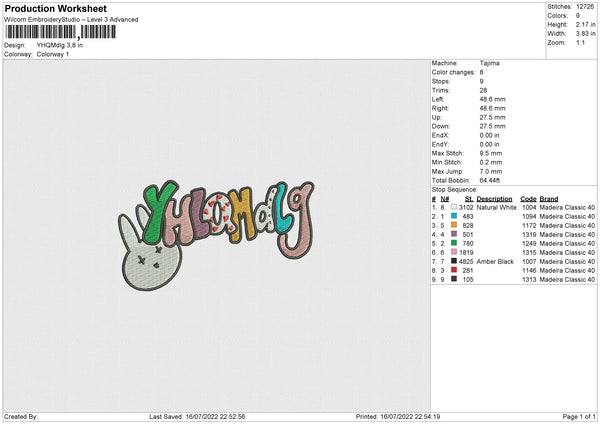Click the Max Stitch value '9.5 mm'

coord(491,153)
